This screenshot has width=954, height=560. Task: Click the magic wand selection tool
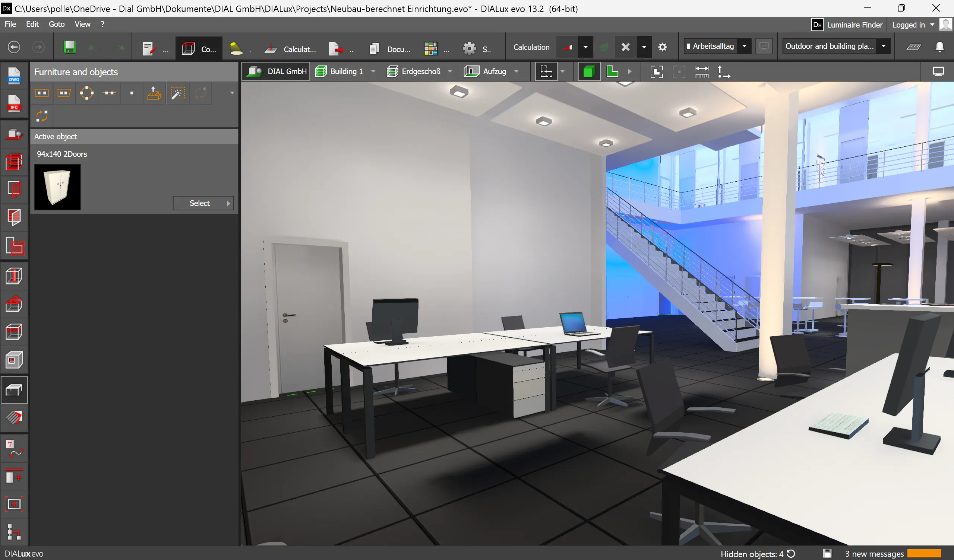tap(177, 93)
